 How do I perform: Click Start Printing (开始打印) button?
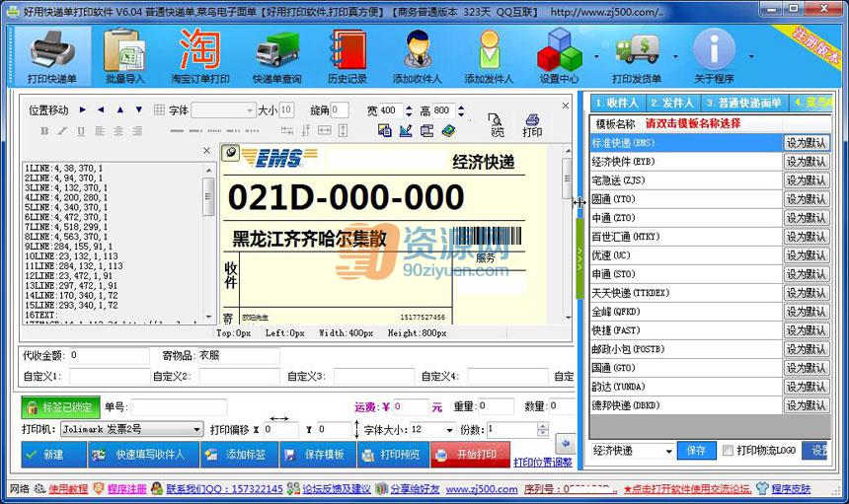click(x=470, y=455)
